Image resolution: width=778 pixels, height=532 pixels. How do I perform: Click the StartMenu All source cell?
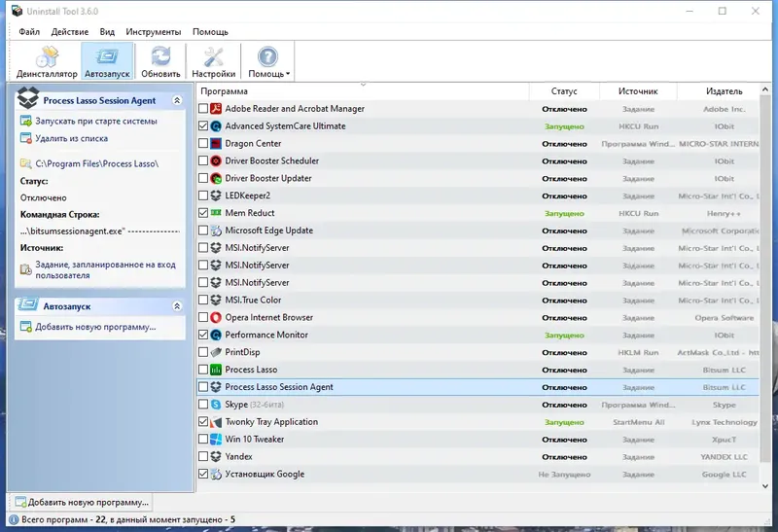(x=639, y=422)
